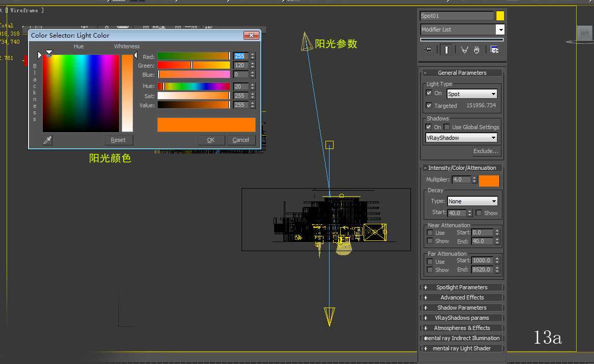Click inside the Hue color gradient field
The height and width of the screenshot is (364, 594).
[x=81, y=93]
